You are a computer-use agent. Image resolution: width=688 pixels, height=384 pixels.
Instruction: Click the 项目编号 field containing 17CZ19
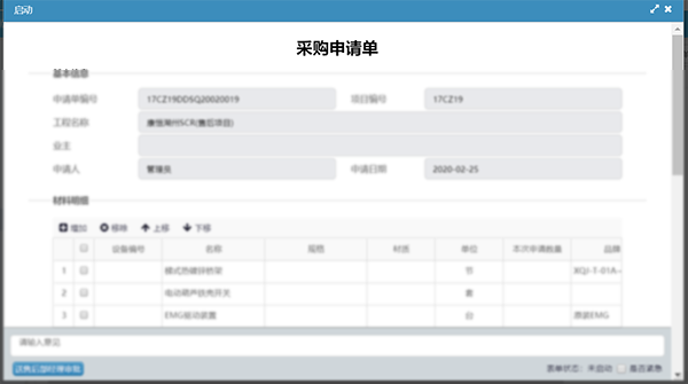523,99
